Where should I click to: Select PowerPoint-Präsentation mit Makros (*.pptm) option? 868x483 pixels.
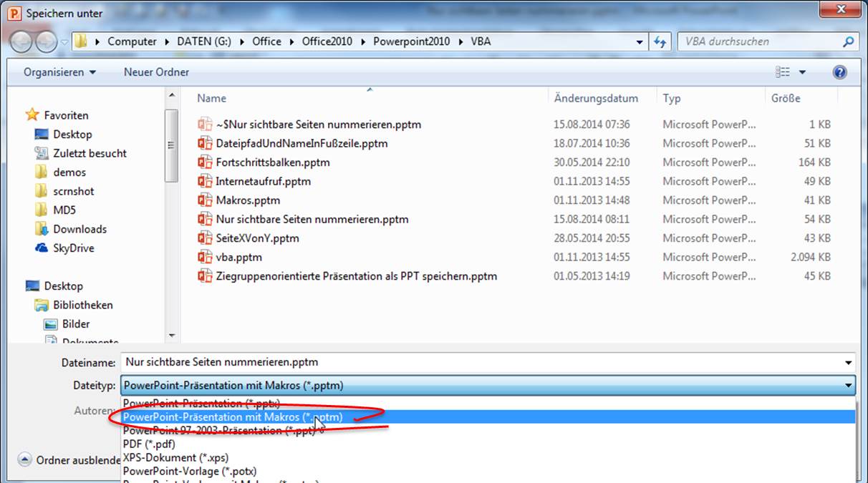click(488, 417)
